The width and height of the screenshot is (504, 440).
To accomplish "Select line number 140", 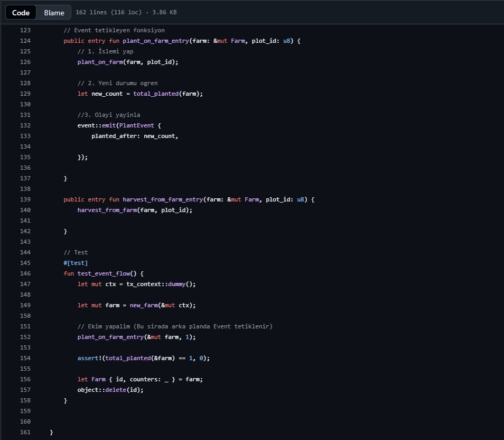I will click(25, 210).
